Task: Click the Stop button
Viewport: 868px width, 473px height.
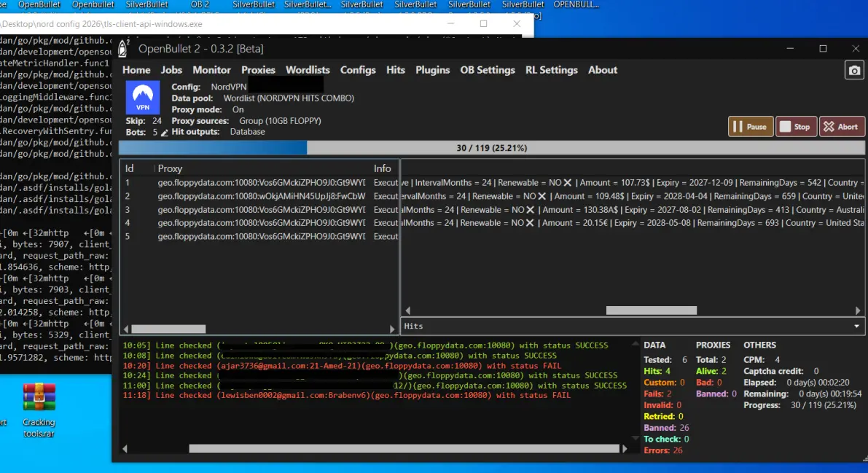Action: (796, 126)
